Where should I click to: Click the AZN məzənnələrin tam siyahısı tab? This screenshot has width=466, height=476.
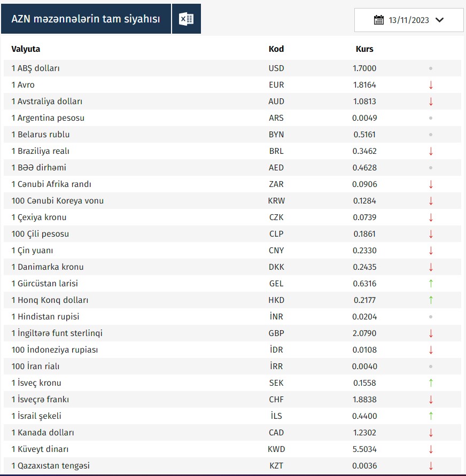coord(86,19)
